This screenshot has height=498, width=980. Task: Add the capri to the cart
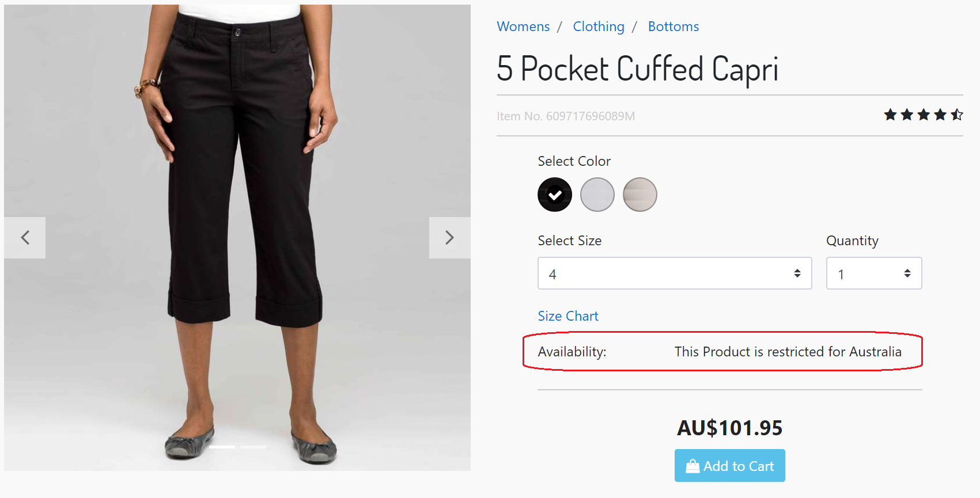tap(729, 466)
